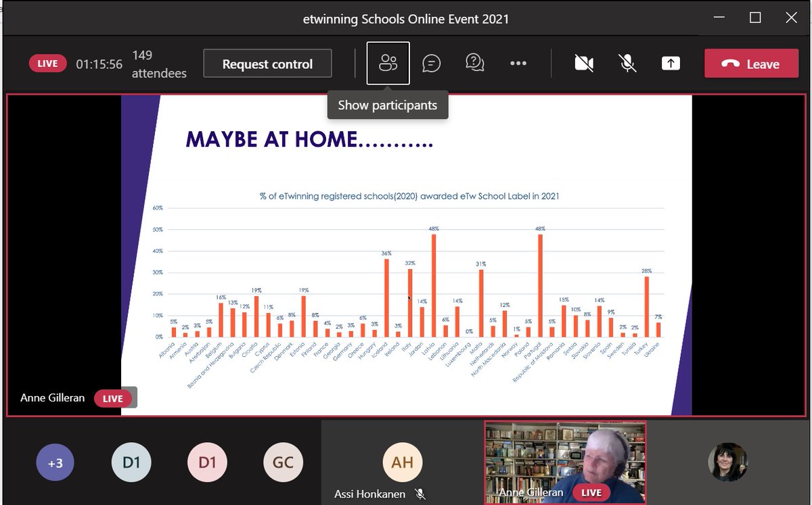
Task: Click the shared presentation slide
Action: click(x=406, y=255)
